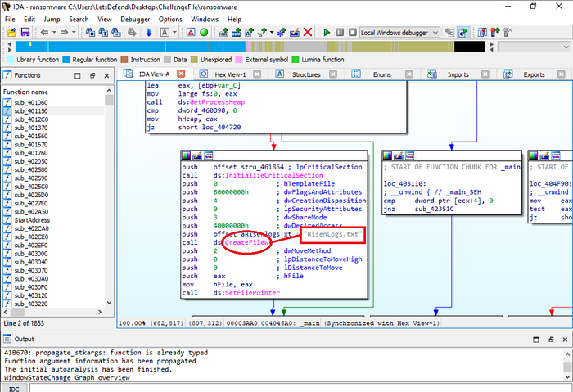Image resolution: width=573 pixels, height=392 pixels.
Task: Switch to the Imports tab
Action: (x=458, y=74)
